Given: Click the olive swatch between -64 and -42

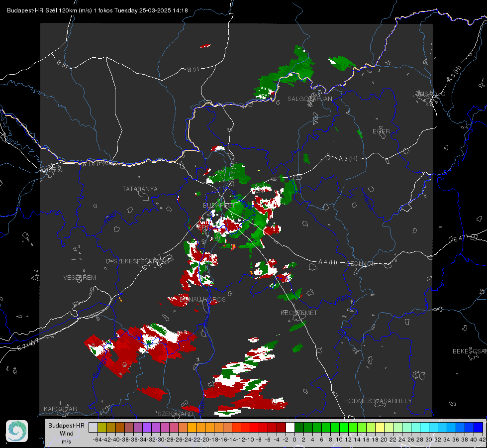Looking at the screenshot, I should pyautogui.click(x=102, y=427).
